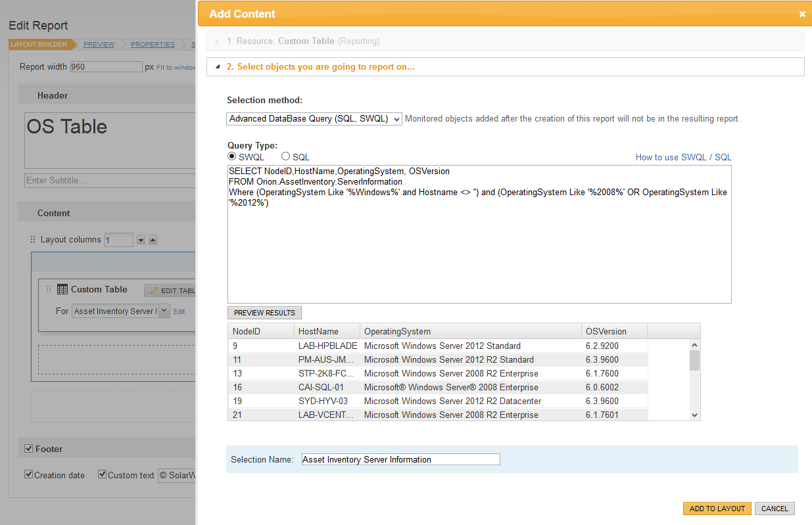Click the Selection Name input field

click(x=401, y=459)
